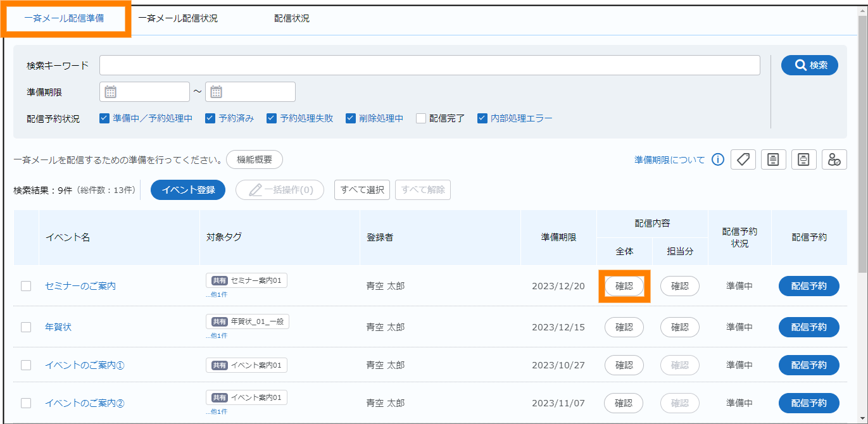Open the 配信状況 tab
868x424 pixels.
[x=292, y=19]
